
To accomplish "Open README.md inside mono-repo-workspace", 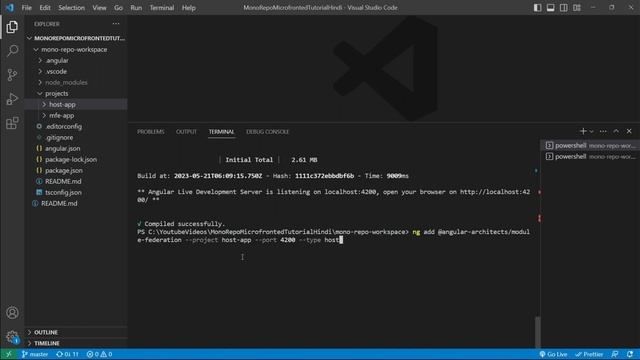I will pyautogui.click(x=76, y=181).
